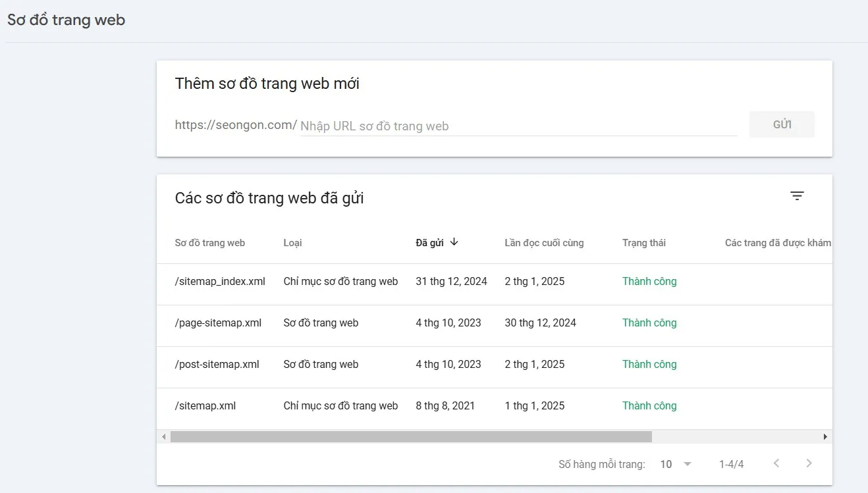Click the down arrow icon on Đã gửi header
This screenshot has height=493, width=868.
(x=454, y=242)
